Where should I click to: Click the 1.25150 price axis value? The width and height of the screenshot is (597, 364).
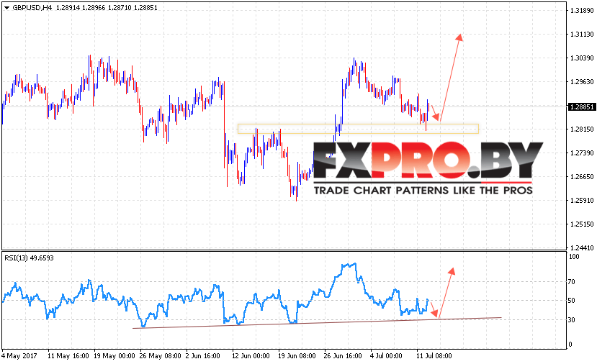point(582,224)
